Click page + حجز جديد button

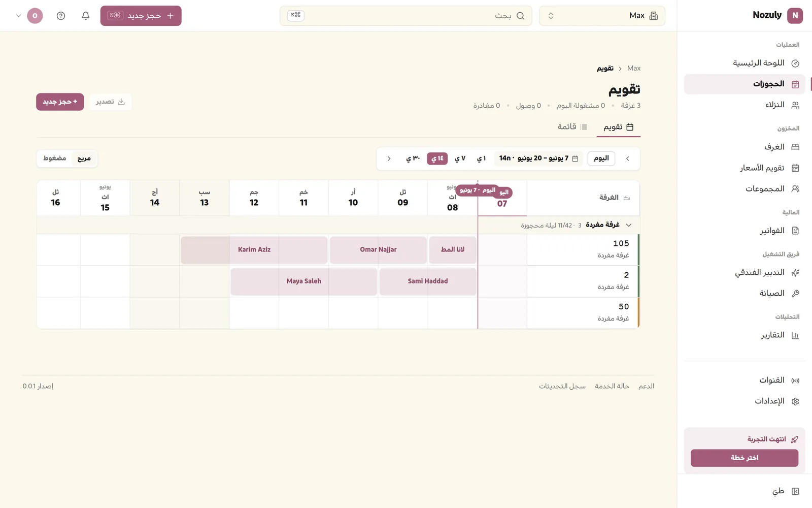(x=60, y=102)
